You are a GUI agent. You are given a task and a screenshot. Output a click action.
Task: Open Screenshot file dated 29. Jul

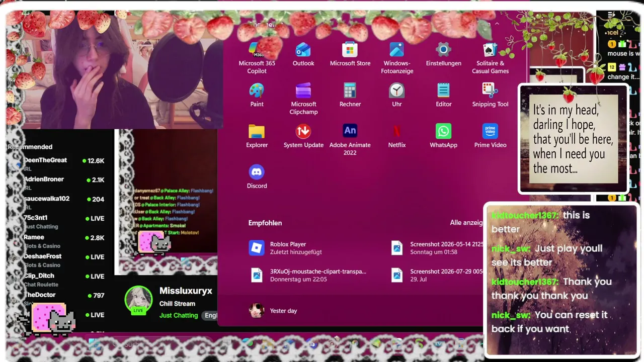[436, 275]
